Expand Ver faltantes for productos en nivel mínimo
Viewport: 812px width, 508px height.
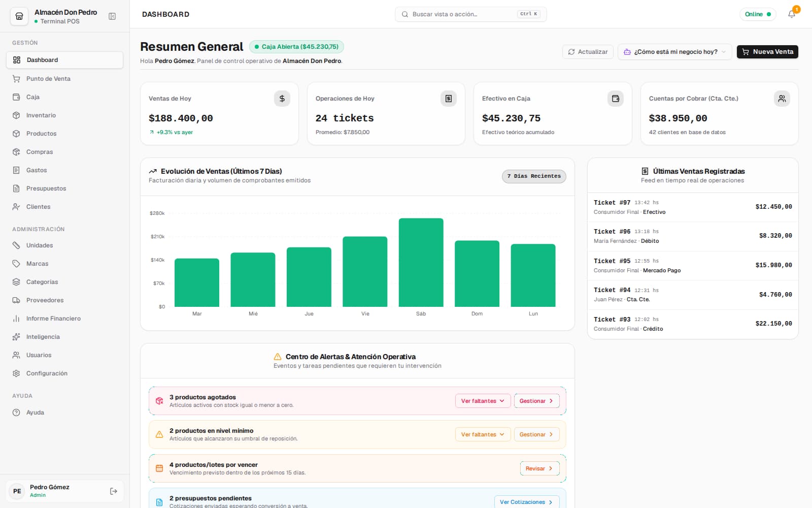coord(483,434)
